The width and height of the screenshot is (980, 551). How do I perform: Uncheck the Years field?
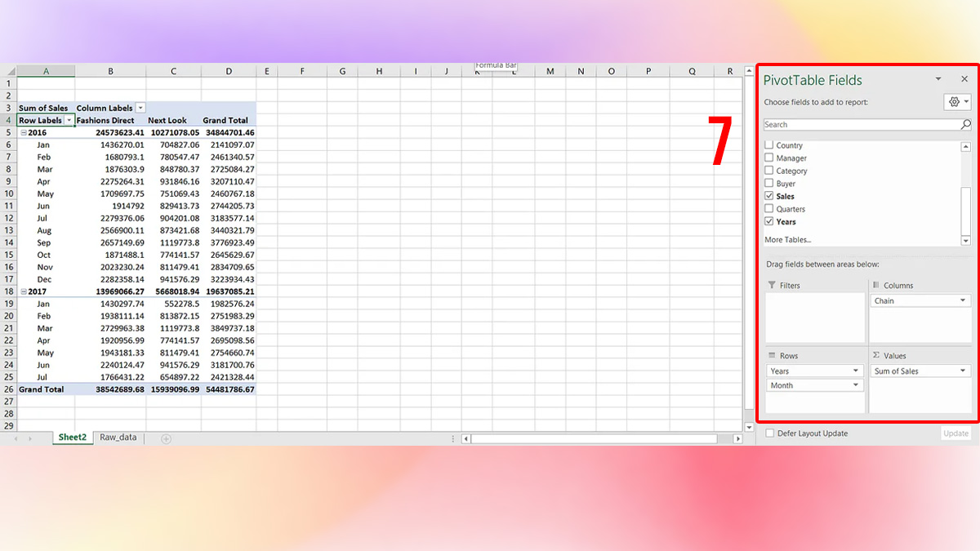click(769, 221)
